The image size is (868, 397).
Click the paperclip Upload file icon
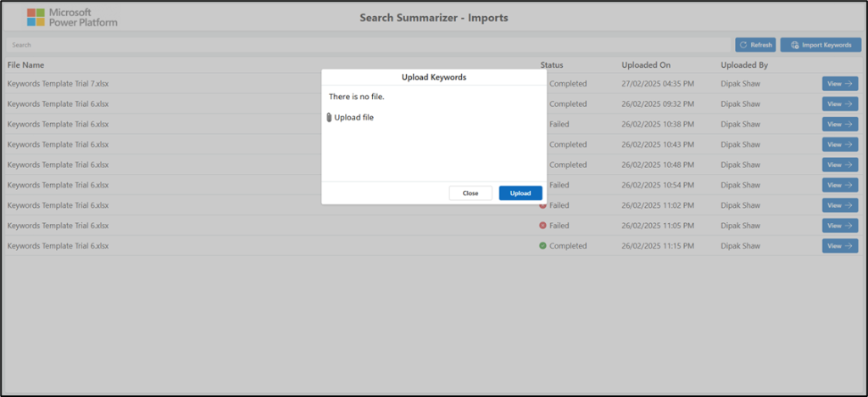point(329,118)
